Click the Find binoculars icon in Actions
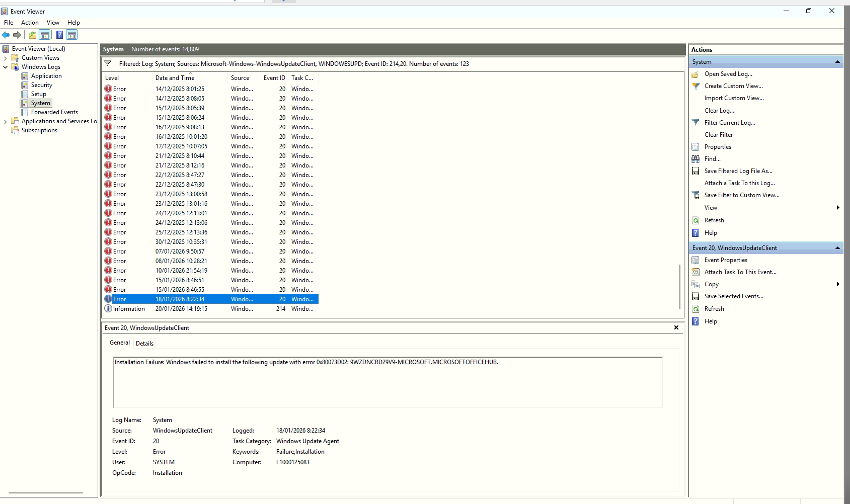Image resolution: width=850 pixels, height=504 pixels. pos(696,159)
